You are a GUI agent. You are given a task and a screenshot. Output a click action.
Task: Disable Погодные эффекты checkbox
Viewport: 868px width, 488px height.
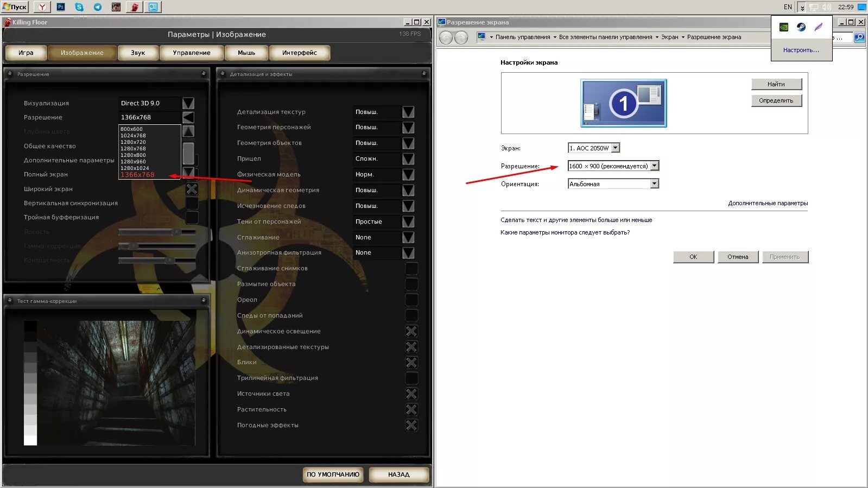[411, 426]
